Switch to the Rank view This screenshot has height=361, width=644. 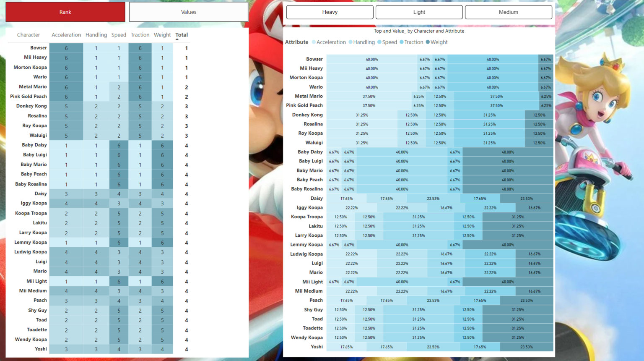pos(65,12)
